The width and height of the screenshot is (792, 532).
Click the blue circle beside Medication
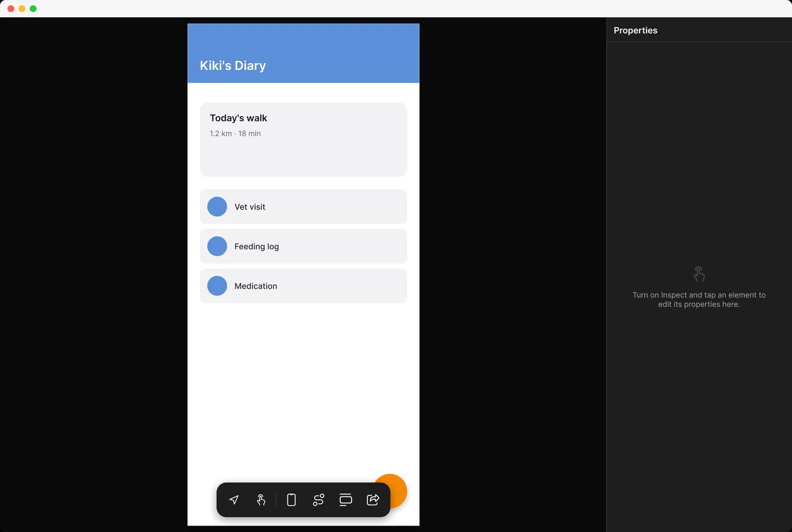click(x=217, y=286)
